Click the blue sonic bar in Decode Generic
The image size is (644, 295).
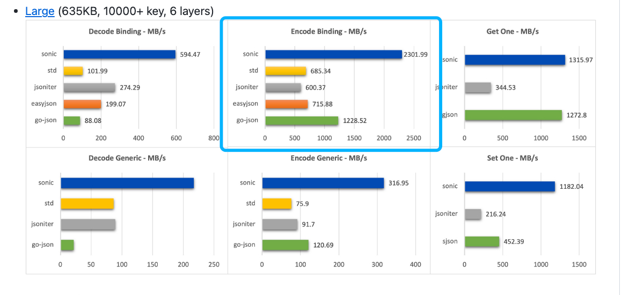click(127, 183)
